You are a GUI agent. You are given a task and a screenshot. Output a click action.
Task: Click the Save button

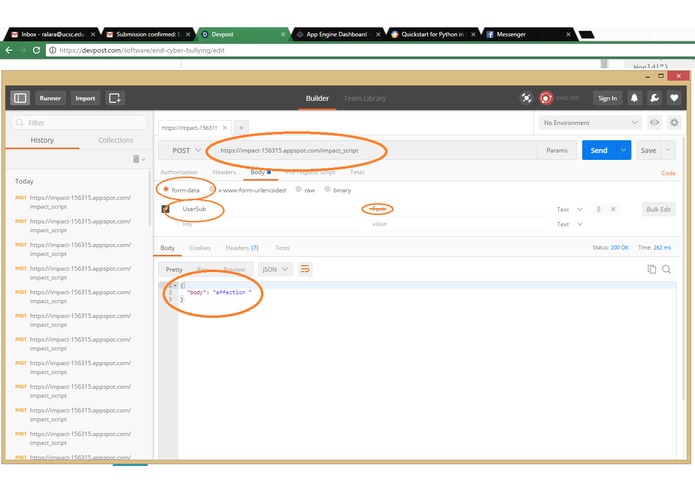pos(648,150)
